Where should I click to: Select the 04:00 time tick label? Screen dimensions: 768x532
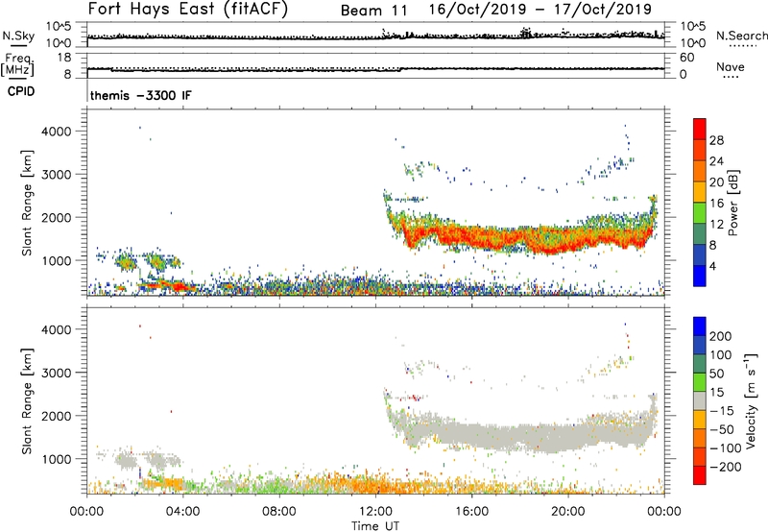183,512
